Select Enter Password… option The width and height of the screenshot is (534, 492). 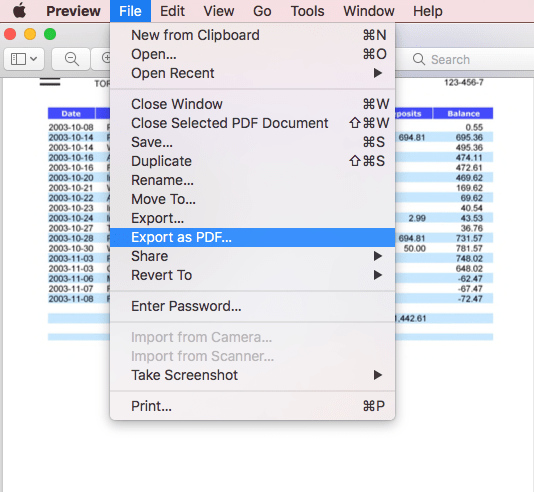[252, 306]
